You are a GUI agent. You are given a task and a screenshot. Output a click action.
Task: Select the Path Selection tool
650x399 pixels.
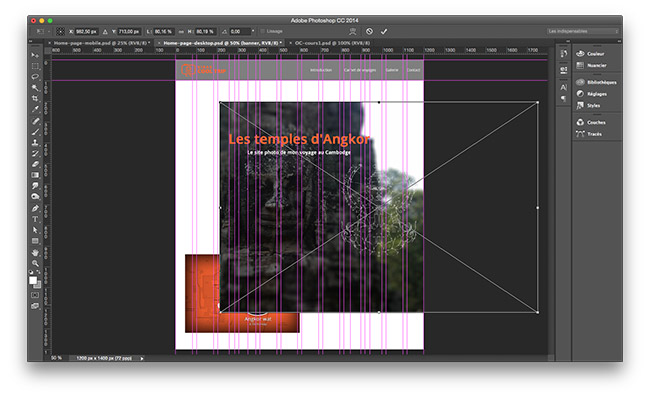pos(35,230)
